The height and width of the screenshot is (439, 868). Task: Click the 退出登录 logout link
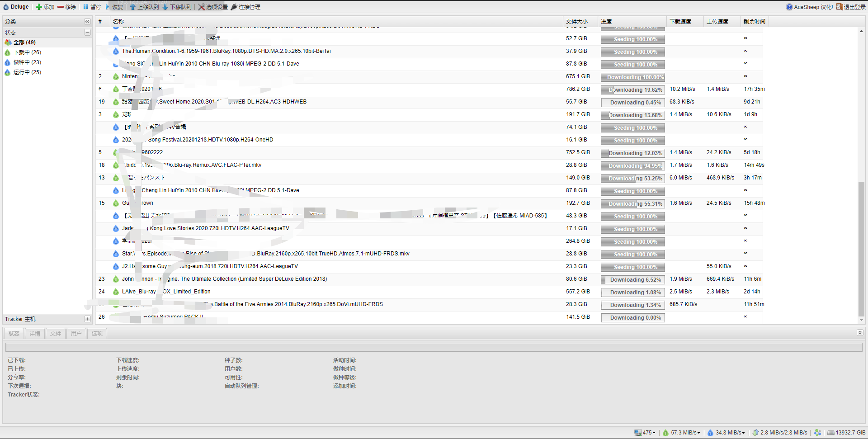[x=851, y=7]
